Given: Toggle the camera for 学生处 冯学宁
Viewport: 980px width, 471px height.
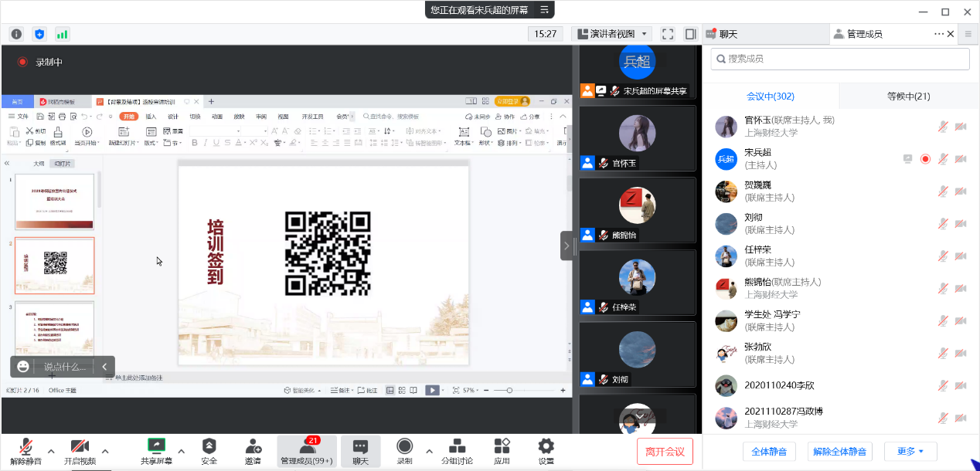Looking at the screenshot, I should coord(961,321).
